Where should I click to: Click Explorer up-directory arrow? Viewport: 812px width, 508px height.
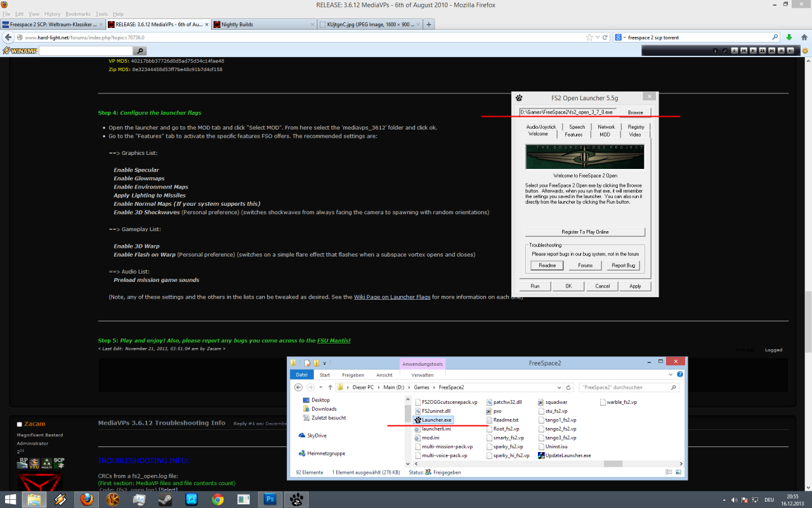click(330, 387)
